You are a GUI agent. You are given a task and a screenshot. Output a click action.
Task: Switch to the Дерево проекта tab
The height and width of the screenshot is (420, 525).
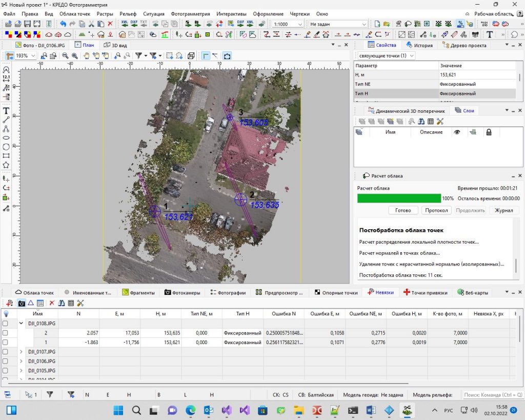[x=465, y=45]
